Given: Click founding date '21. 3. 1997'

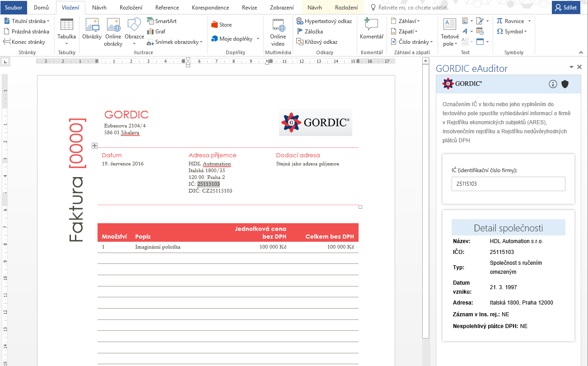Looking at the screenshot, I should click(x=504, y=287).
